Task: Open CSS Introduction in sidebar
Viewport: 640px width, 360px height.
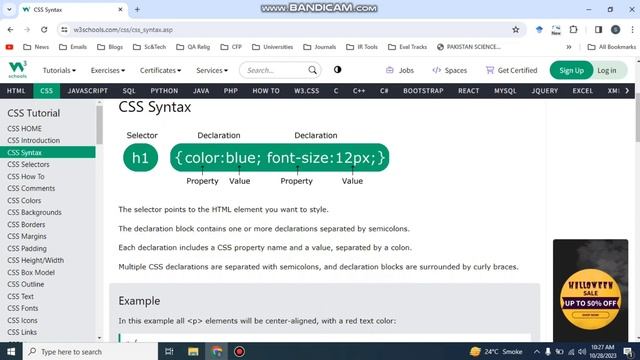Action: (33, 140)
